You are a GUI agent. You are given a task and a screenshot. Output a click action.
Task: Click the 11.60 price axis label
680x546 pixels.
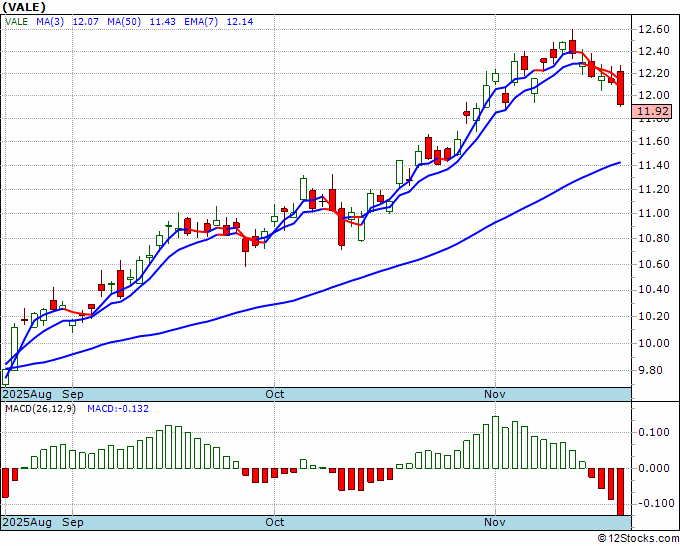pos(654,141)
